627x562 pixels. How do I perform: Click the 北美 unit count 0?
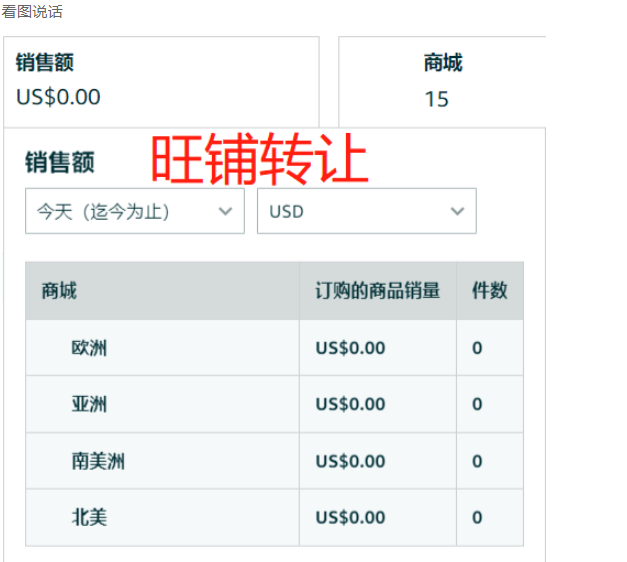click(477, 517)
